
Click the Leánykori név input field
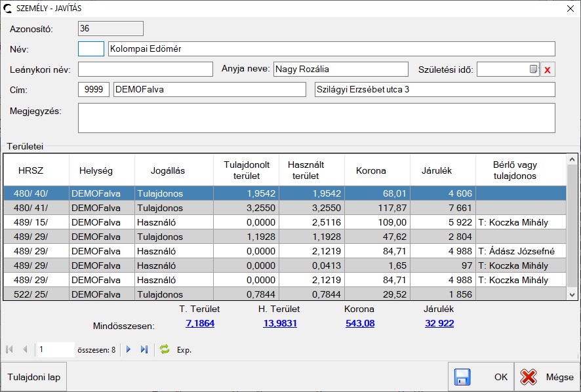pos(146,69)
